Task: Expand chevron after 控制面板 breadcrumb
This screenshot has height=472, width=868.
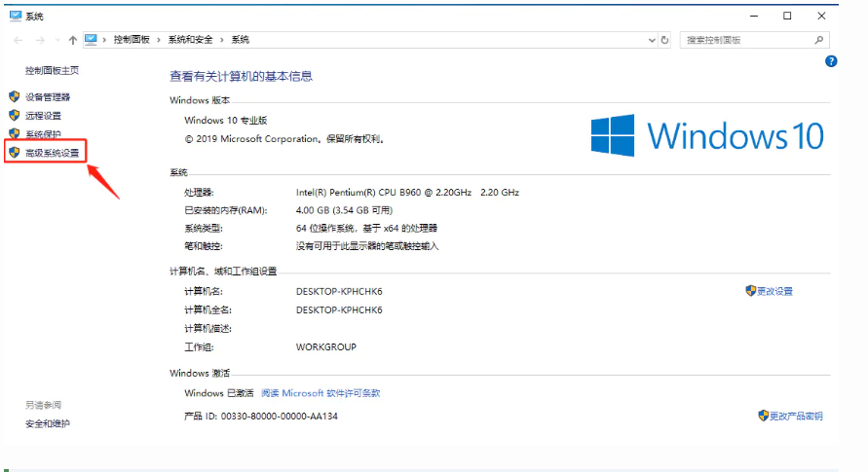Action: point(159,40)
